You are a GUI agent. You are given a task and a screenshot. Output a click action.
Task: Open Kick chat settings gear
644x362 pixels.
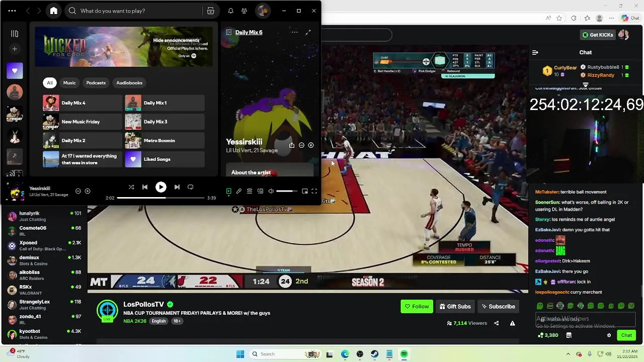pyautogui.click(x=609, y=335)
